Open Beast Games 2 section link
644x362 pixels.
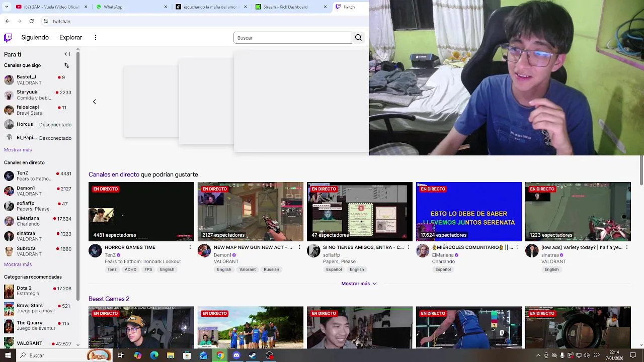point(109,299)
